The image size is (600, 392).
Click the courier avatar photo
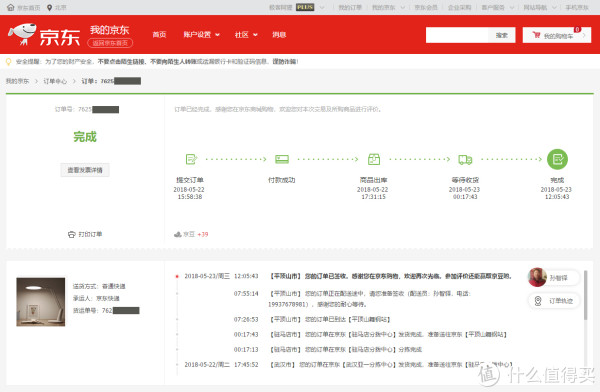coord(537,277)
